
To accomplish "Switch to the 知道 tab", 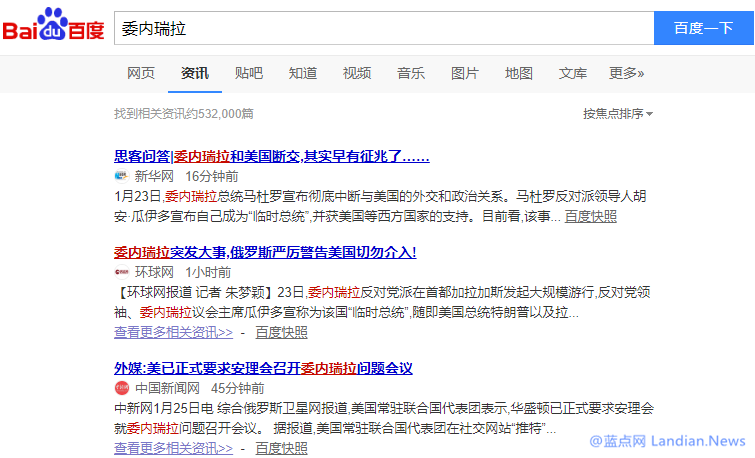I will pyautogui.click(x=303, y=73).
